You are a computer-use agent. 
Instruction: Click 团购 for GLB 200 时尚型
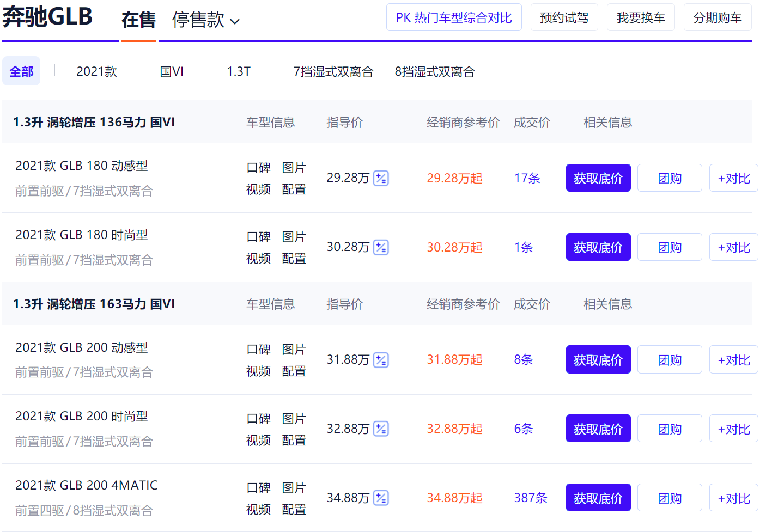(670, 429)
